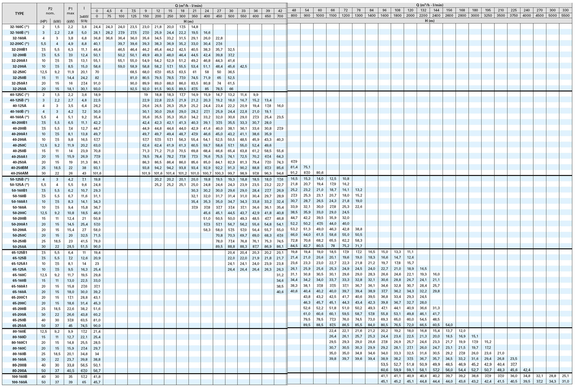Image resolution: width=588 pixels, height=388 pixels.
Task: Click the 65-250A model name
Action: pos(19,326)
